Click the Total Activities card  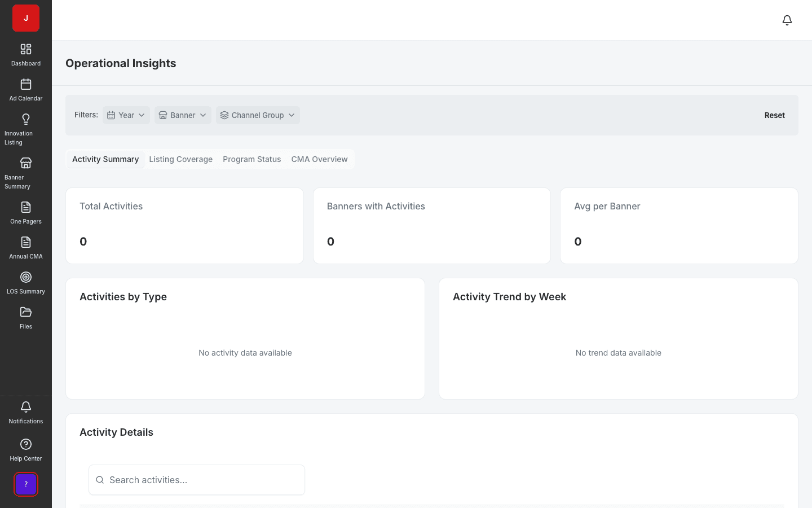coord(184,226)
